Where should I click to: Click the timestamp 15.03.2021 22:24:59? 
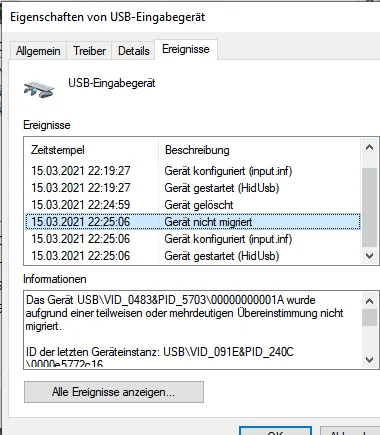[x=81, y=205]
